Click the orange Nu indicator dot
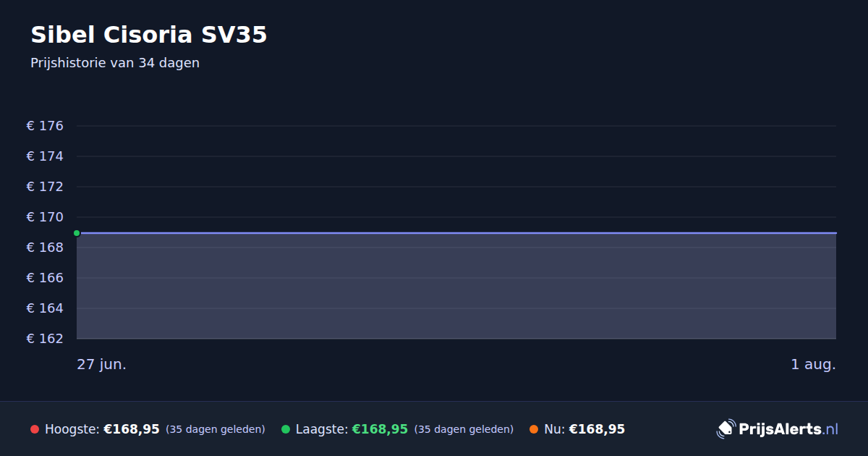The height and width of the screenshot is (456, 868). pos(534,429)
